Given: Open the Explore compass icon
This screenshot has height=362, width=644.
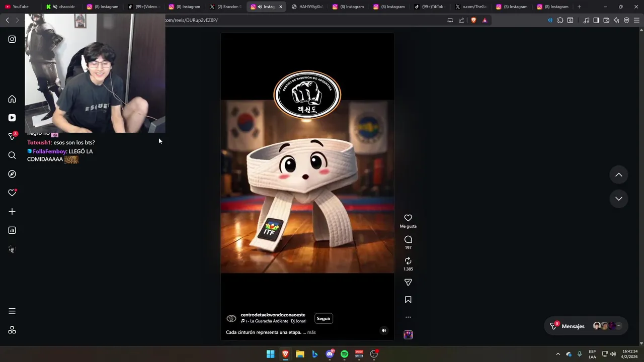Looking at the screenshot, I should point(12,174).
